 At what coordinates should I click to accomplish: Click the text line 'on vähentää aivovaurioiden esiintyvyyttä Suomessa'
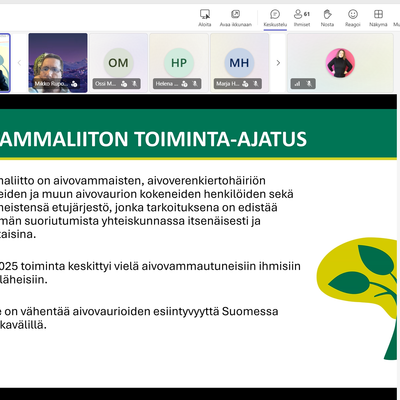click(x=142, y=311)
